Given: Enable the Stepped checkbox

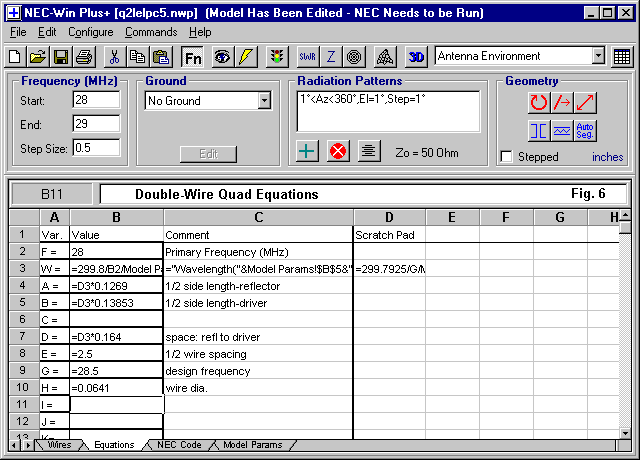Looking at the screenshot, I should [x=507, y=157].
